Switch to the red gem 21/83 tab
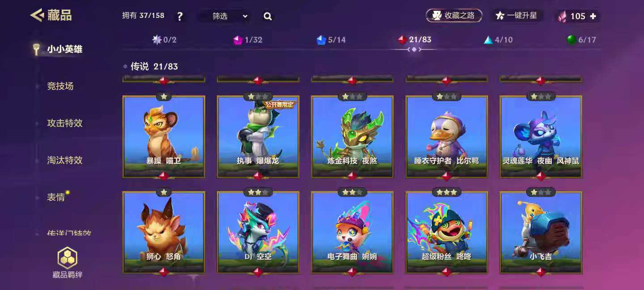 (415, 40)
